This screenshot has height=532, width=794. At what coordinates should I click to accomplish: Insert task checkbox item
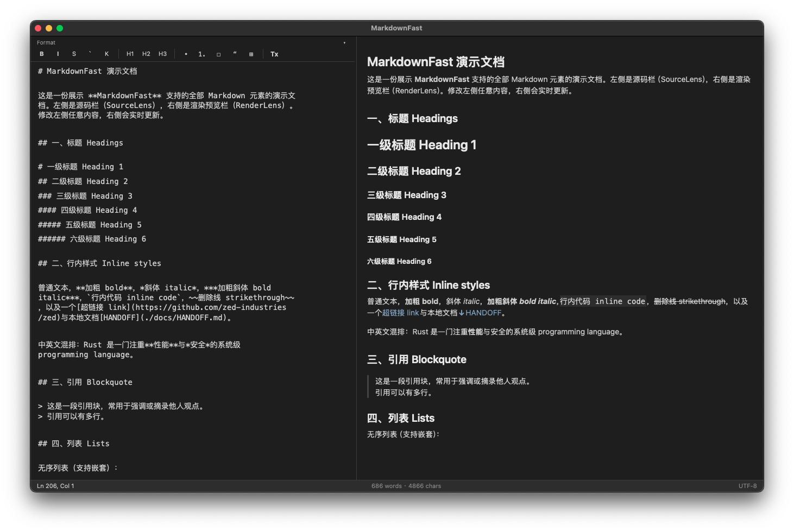(x=218, y=54)
